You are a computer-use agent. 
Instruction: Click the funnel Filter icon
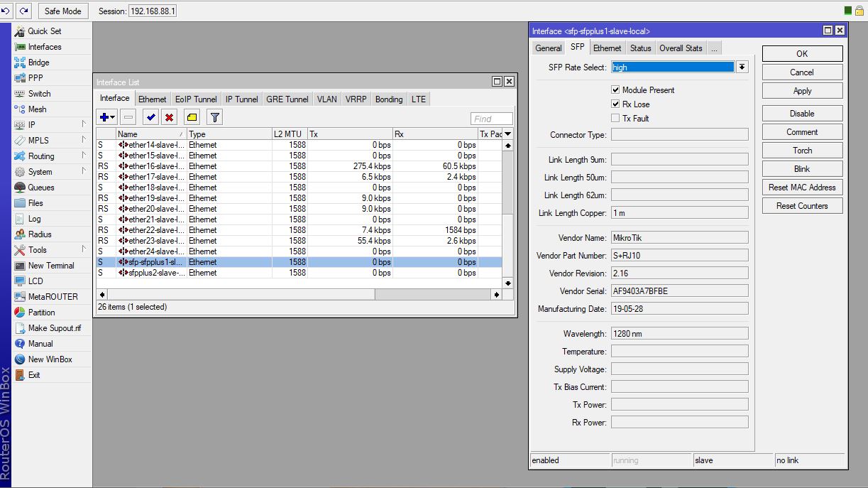pyautogui.click(x=214, y=117)
